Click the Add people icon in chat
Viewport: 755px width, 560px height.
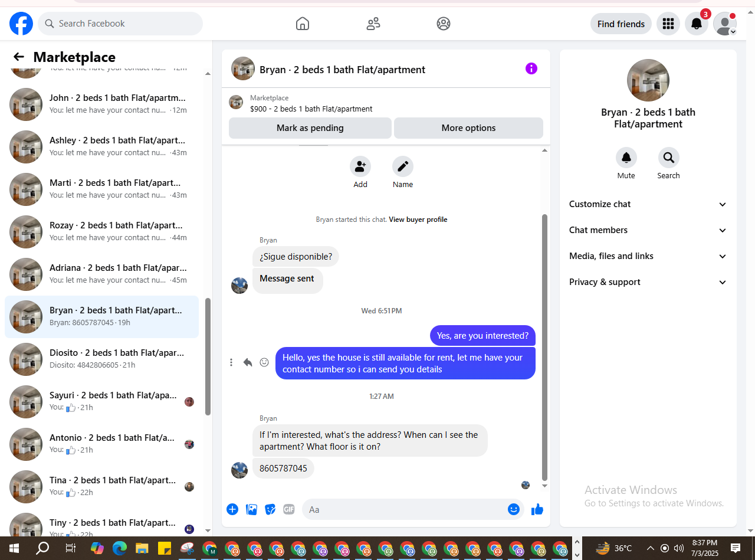click(360, 166)
